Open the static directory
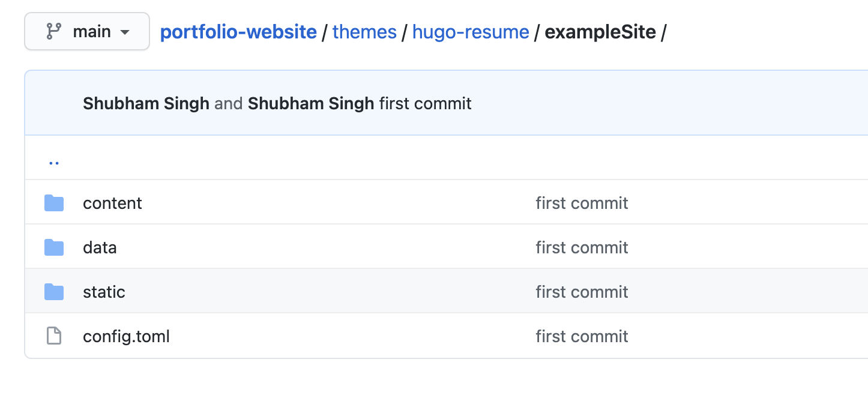Viewport: 868px width, 395px height. 104,292
